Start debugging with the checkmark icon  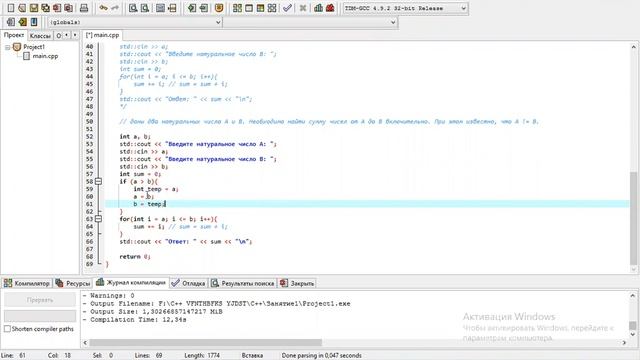click(x=287, y=8)
